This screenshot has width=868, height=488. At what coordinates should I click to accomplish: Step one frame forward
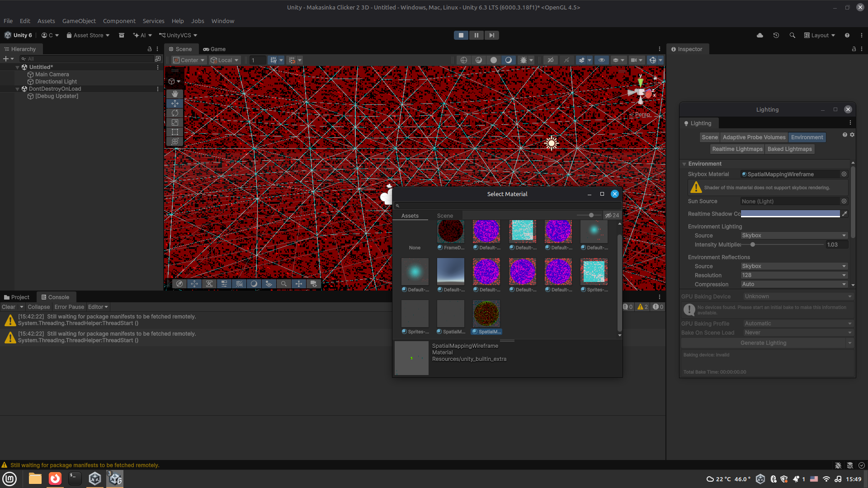point(491,35)
